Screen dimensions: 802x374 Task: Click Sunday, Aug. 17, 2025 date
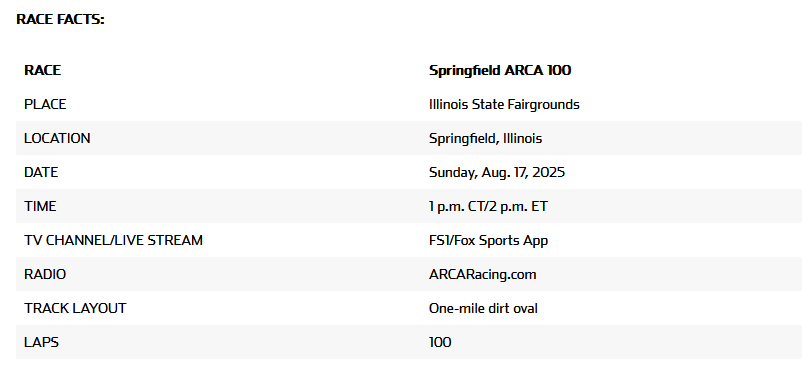[497, 172]
